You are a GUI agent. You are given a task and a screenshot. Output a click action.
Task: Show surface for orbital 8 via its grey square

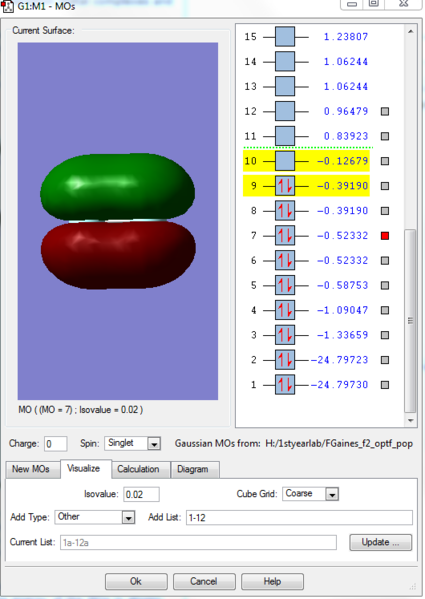pyautogui.click(x=385, y=210)
